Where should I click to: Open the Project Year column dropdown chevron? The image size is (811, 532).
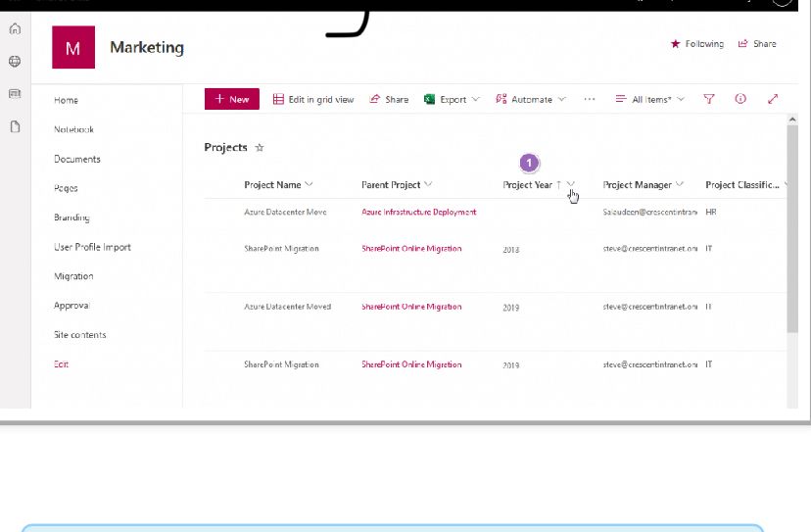tap(570, 184)
